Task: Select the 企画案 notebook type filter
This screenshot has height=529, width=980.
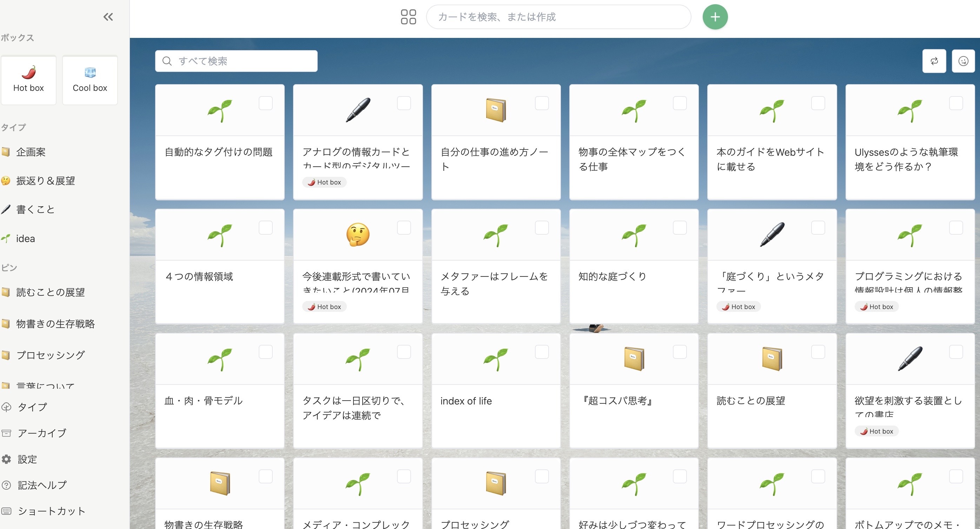Action: 31,152
